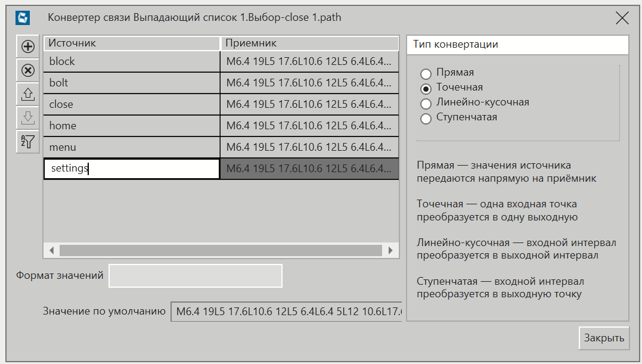The width and height of the screenshot is (642, 364).
Task: Click the Источник column header
Action: click(x=131, y=43)
